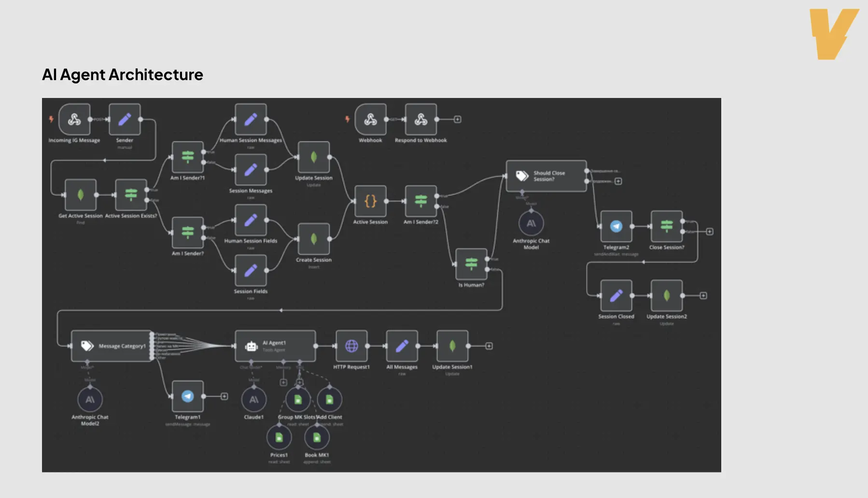This screenshot has height=498, width=868.
Task: Select the HTTP Request1 node
Action: coord(351,345)
